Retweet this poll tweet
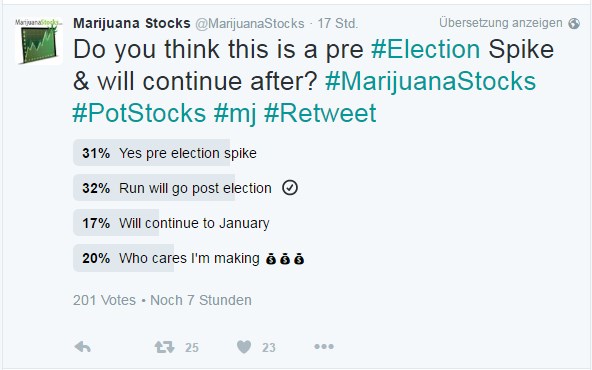592x370 pixels. pos(165,347)
